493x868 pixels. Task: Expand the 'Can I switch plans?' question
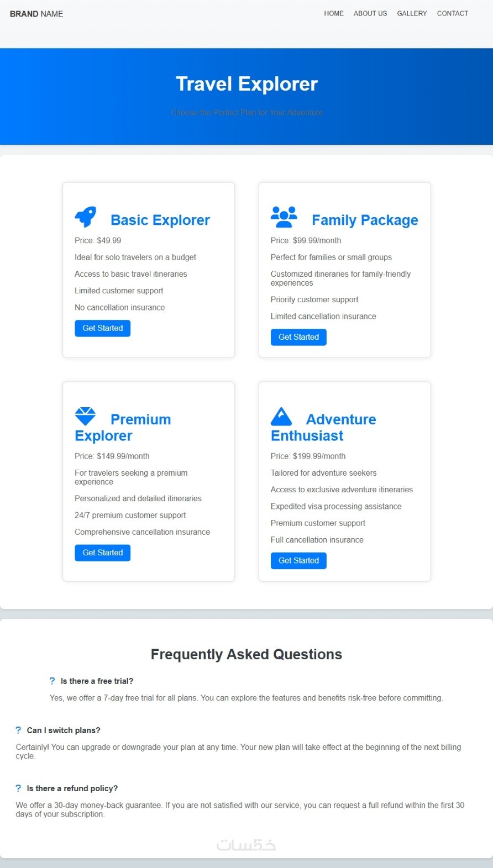(x=64, y=730)
